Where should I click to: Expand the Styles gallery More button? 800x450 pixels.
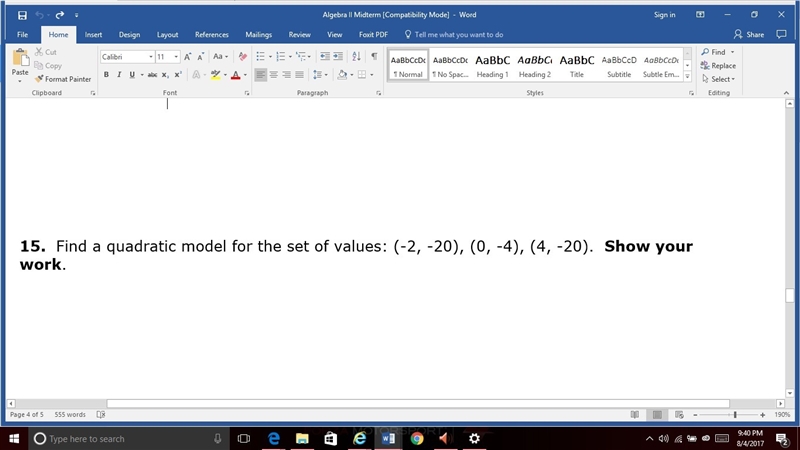[x=687, y=77]
